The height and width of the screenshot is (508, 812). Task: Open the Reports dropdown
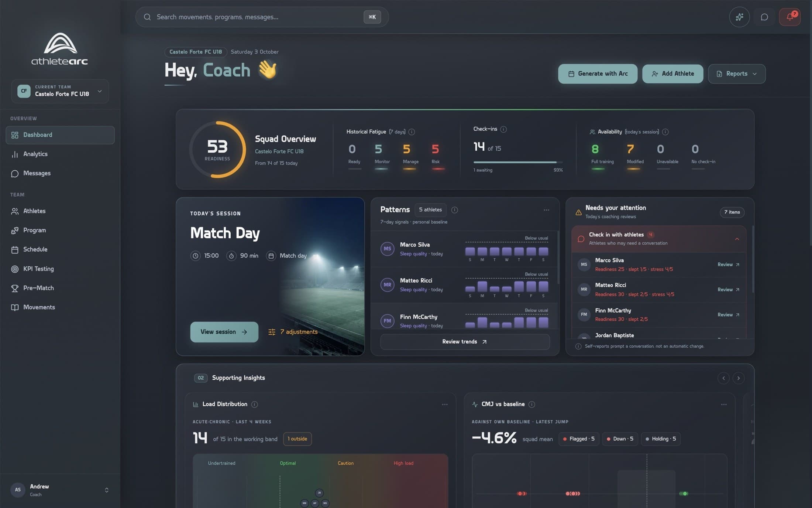tap(737, 74)
